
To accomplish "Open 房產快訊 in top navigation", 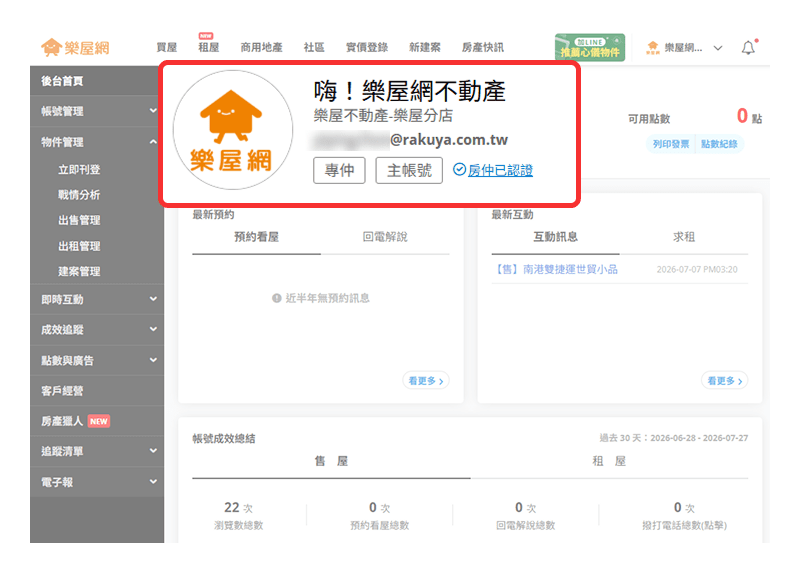I will pyautogui.click(x=483, y=47).
